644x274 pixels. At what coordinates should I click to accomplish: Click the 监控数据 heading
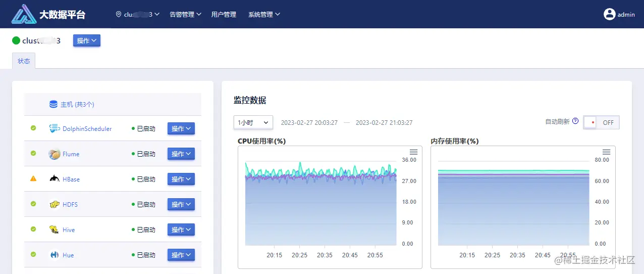coord(250,100)
